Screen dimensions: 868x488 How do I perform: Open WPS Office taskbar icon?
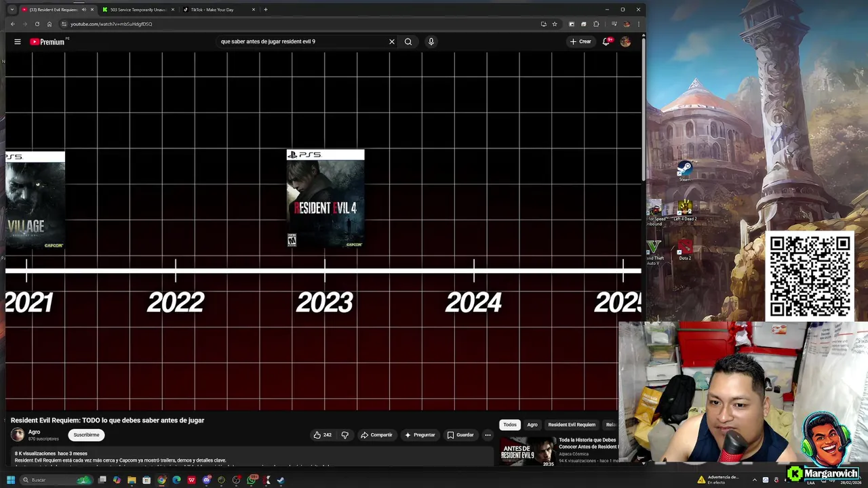point(191,480)
